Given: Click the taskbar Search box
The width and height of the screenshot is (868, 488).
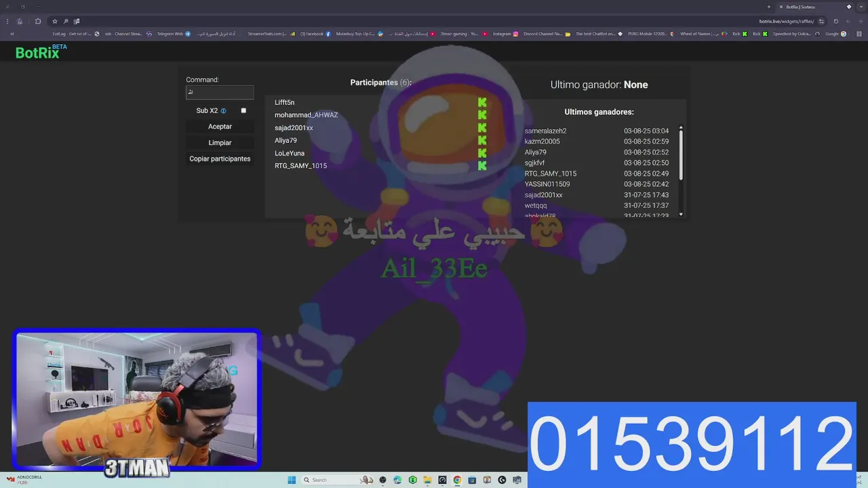Looking at the screenshot, I should (x=338, y=480).
